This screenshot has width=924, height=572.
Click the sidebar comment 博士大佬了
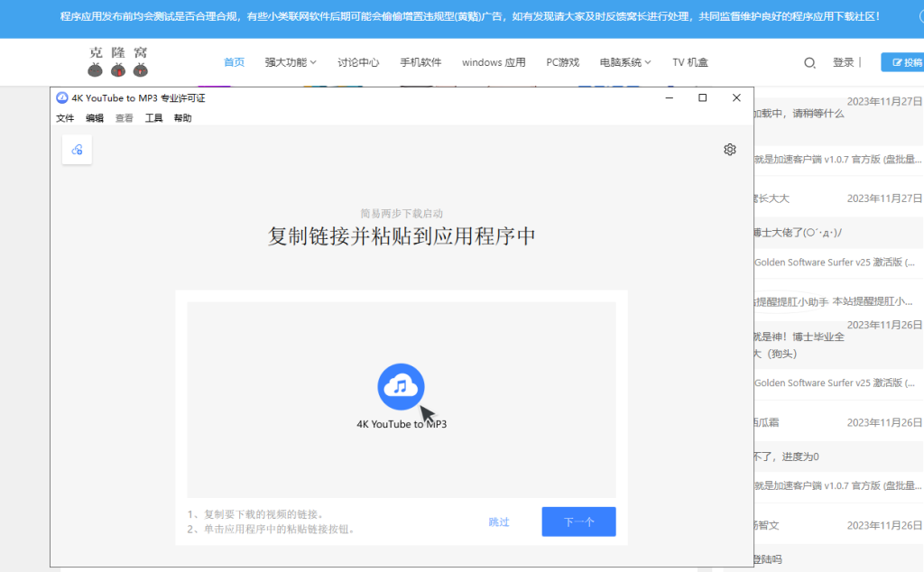pyautogui.click(x=798, y=233)
